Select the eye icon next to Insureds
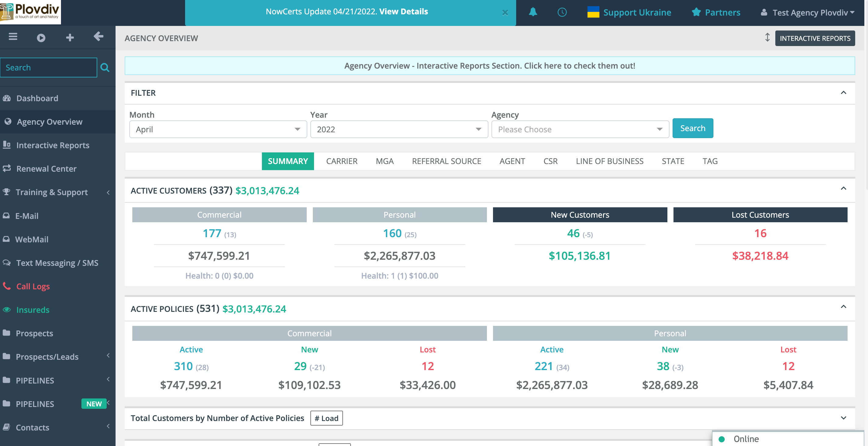Screen dimensions: 868x446 click(7, 309)
